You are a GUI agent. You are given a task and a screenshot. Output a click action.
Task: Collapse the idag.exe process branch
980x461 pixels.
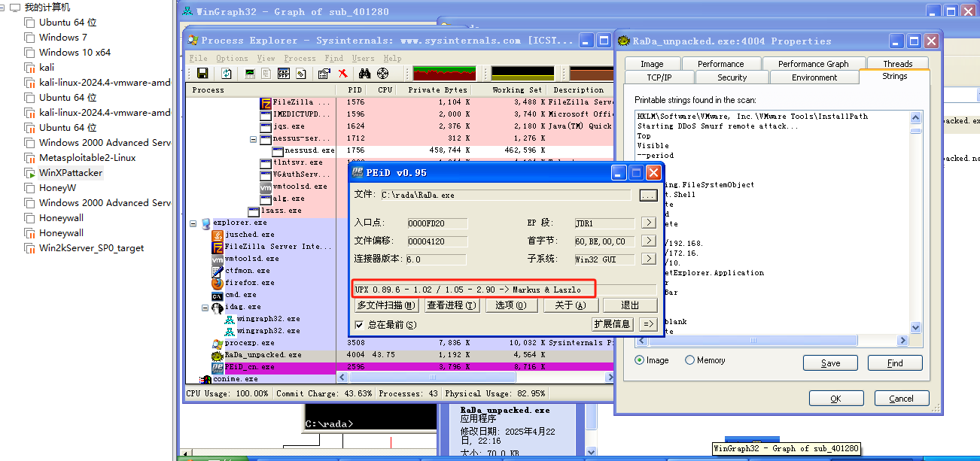point(205,307)
